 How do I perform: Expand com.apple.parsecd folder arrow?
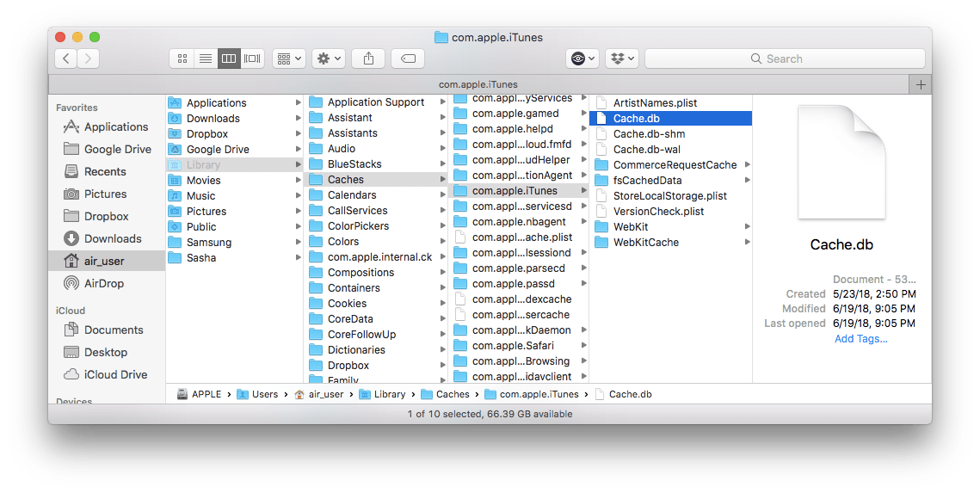click(x=583, y=268)
